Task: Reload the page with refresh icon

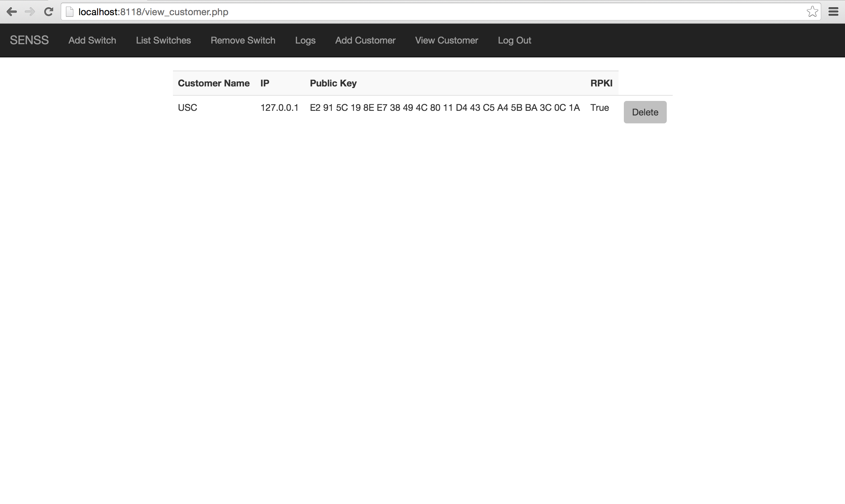Action: click(x=49, y=12)
